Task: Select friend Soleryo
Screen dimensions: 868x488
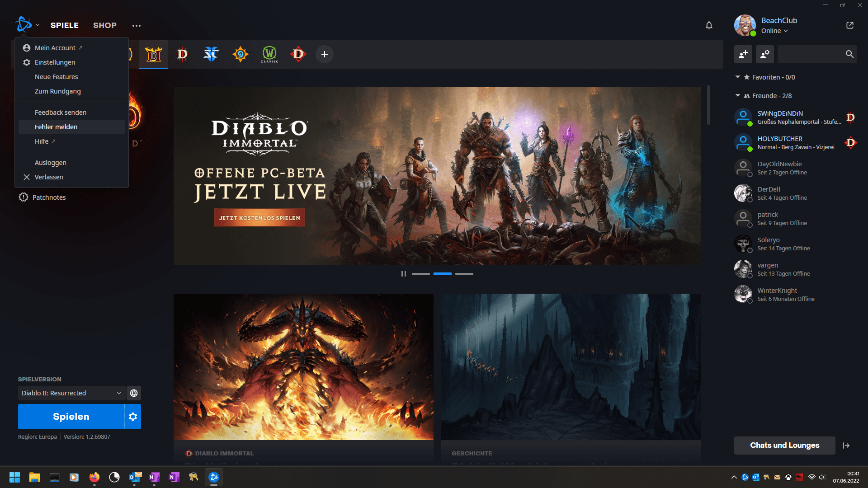Action: click(796, 244)
